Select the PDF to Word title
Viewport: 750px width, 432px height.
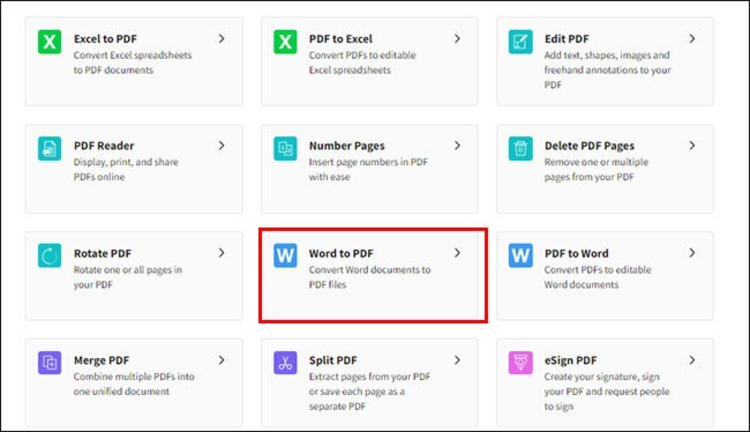pos(576,253)
